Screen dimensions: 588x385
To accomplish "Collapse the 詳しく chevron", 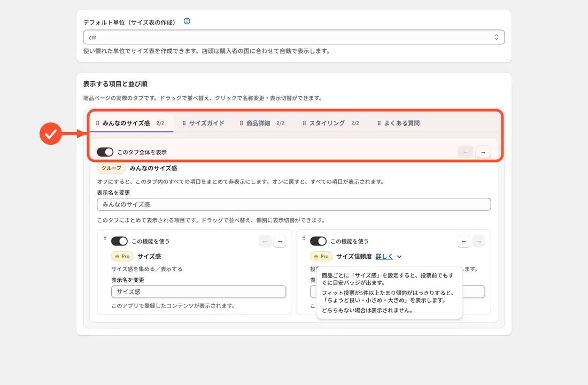I will pyautogui.click(x=399, y=257).
